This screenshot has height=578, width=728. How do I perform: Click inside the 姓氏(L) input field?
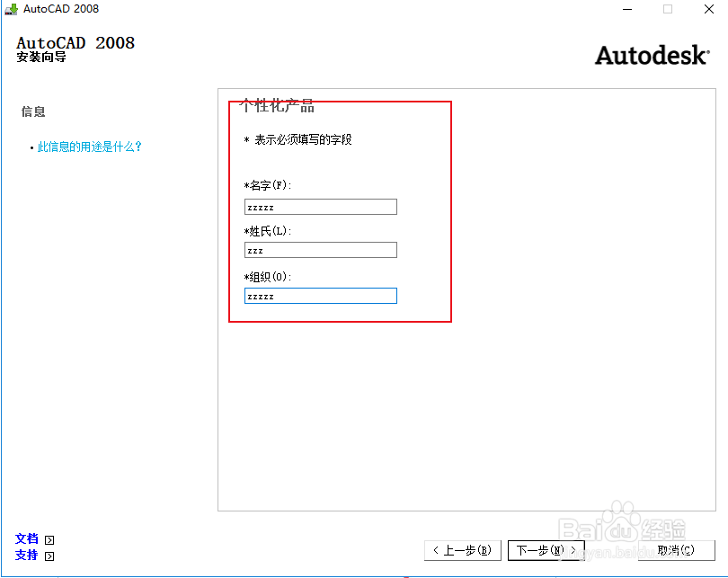[320, 249]
